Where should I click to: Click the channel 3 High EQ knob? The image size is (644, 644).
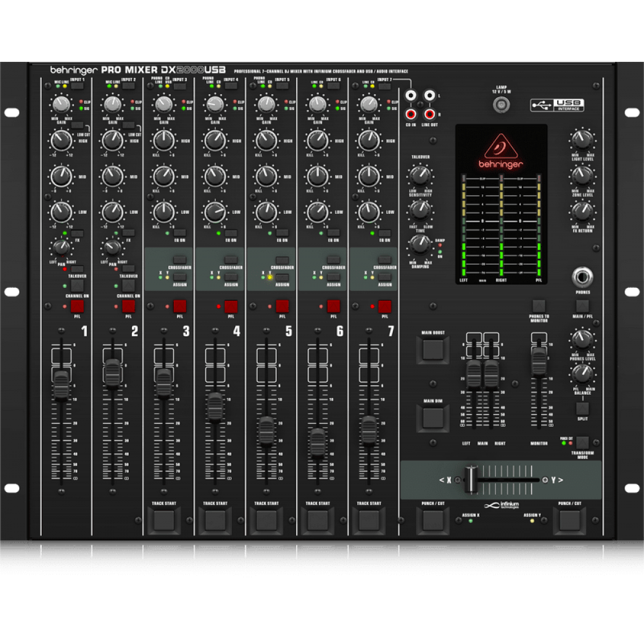[164, 140]
